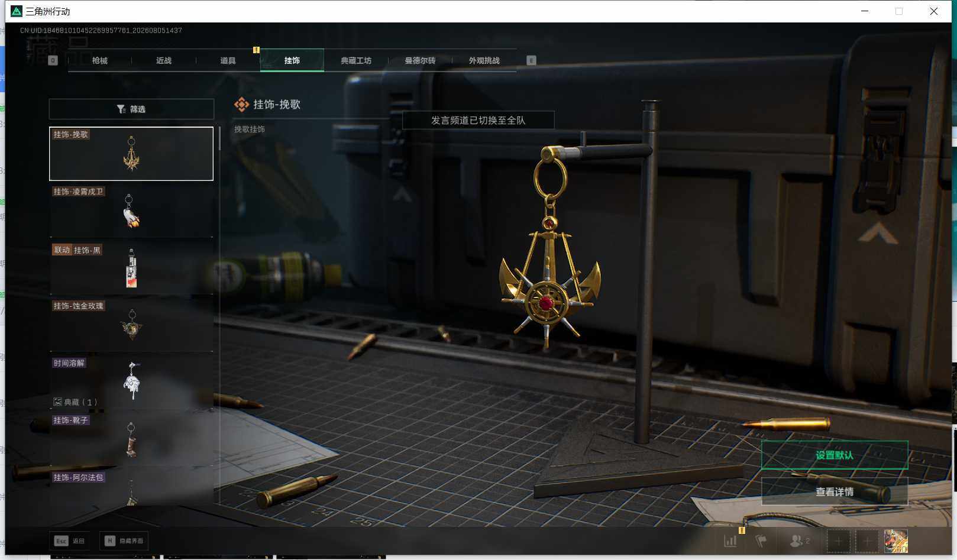This screenshot has width=957, height=560.
Task: Click the Esc 返回 back button
Action: pos(70,540)
